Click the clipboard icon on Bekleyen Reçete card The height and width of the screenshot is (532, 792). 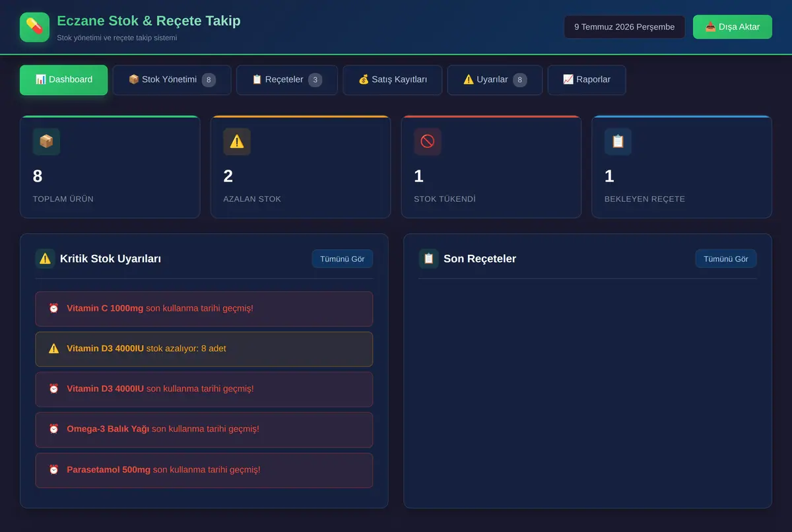618,141
